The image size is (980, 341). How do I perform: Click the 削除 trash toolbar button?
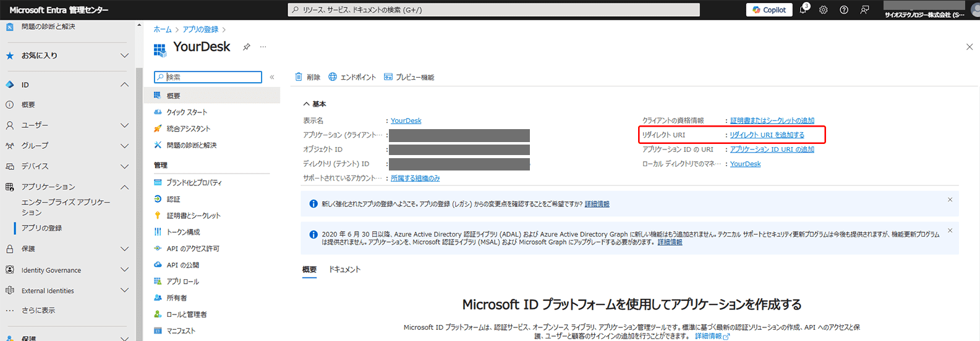click(307, 77)
